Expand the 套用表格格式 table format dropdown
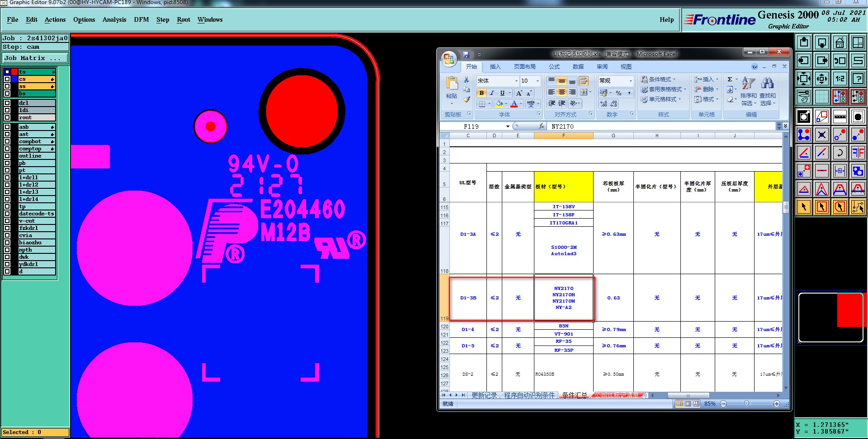This screenshot has height=439, width=868. click(663, 89)
